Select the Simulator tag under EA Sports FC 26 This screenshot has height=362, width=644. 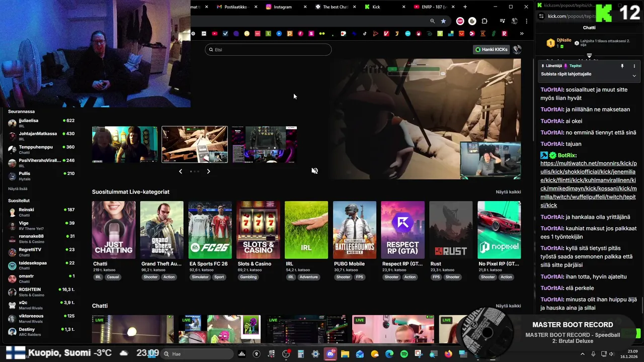point(200,277)
